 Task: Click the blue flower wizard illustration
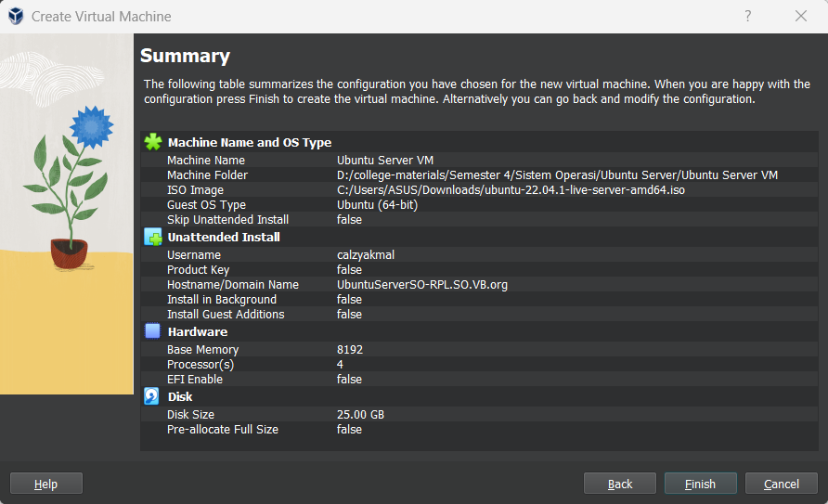pos(67,213)
